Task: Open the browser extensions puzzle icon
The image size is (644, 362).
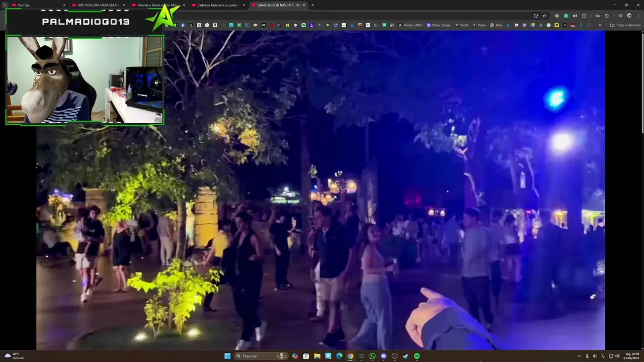Action: tap(584, 16)
